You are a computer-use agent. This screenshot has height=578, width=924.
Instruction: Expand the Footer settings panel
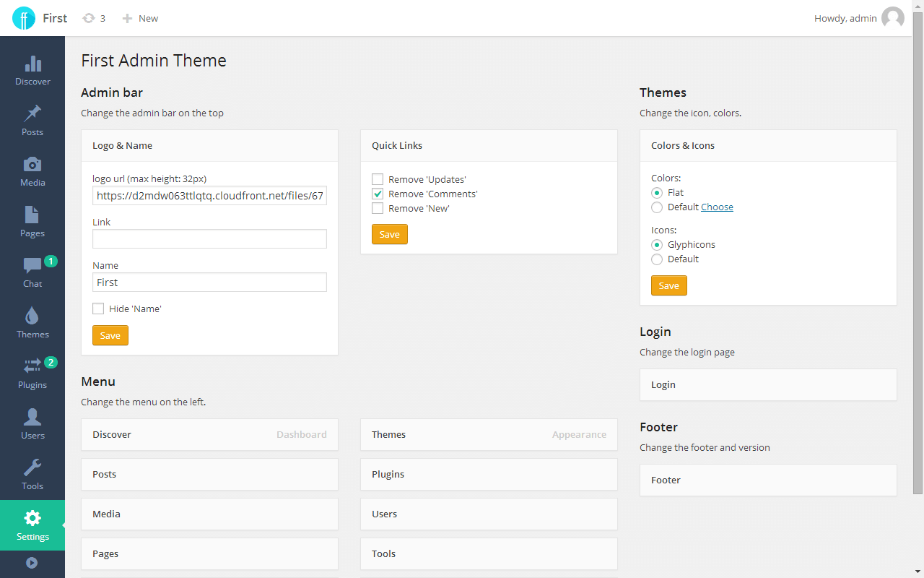(x=767, y=480)
